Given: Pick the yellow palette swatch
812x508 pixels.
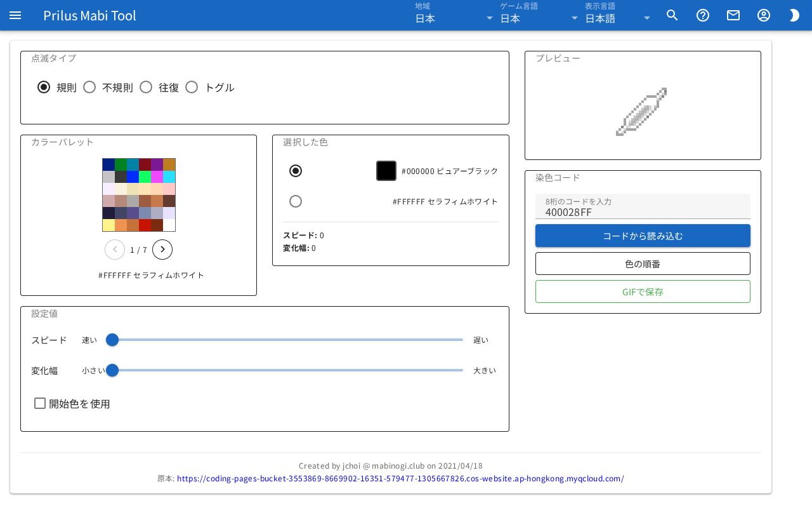Looking at the screenshot, I should pyautogui.click(x=108, y=225).
